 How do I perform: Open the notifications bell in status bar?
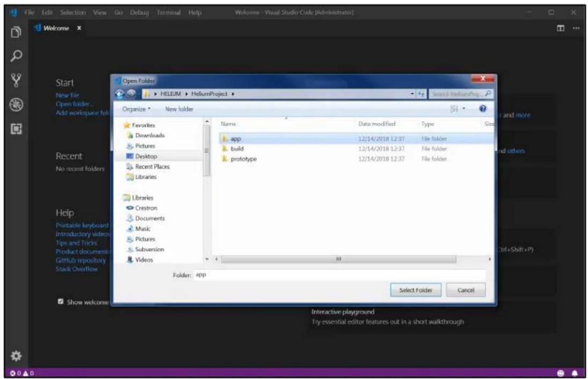575,373
